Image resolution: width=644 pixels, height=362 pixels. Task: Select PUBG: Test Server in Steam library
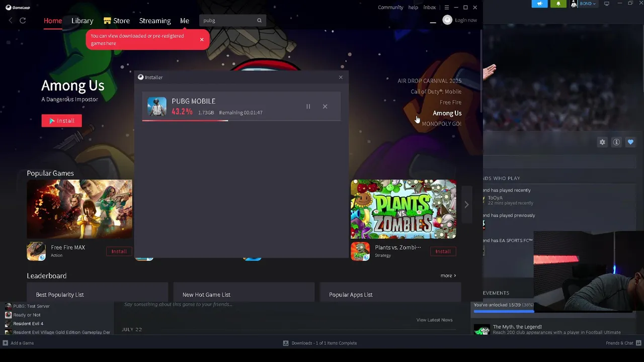pos(31,306)
